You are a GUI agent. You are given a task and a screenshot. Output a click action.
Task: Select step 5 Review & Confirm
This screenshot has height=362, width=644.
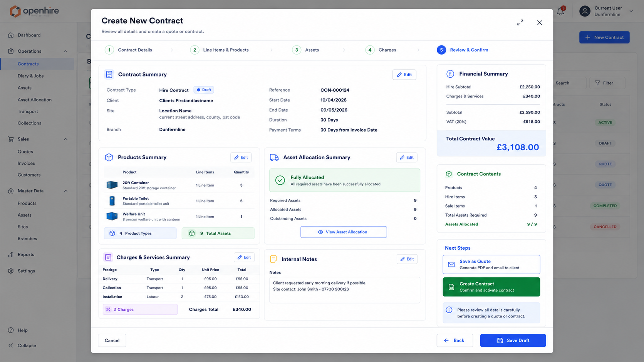point(463,50)
